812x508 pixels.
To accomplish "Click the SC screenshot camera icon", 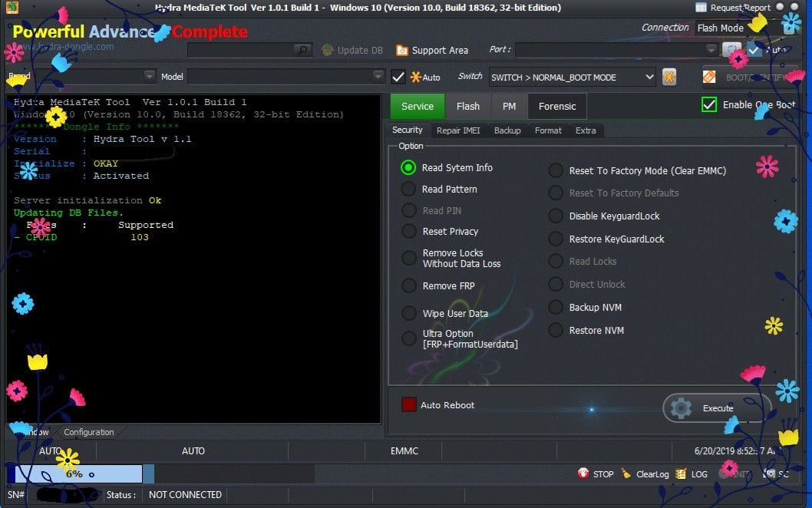I will (x=770, y=473).
